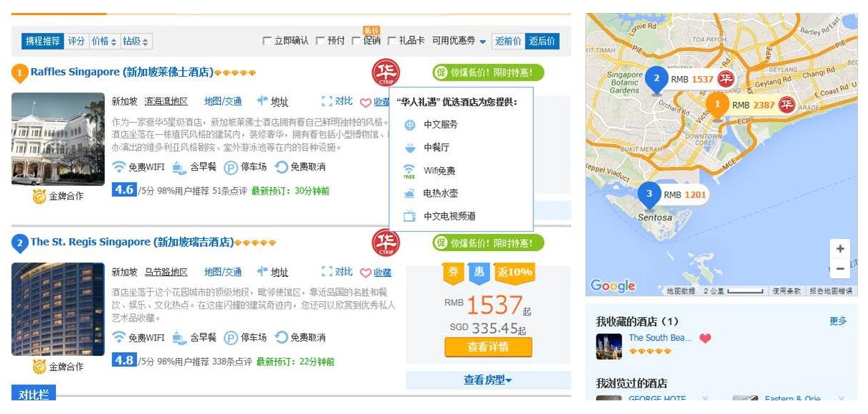This screenshot has height=414, width=868.
Task: Click the 中餐厅 icon in the popup
Action: click(409, 148)
